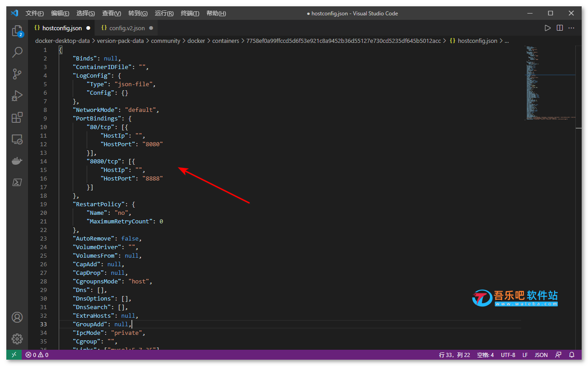The height and width of the screenshot is (366, 588).
Task: Open the Manage settings gear
Action: click(x=17, y=338)
